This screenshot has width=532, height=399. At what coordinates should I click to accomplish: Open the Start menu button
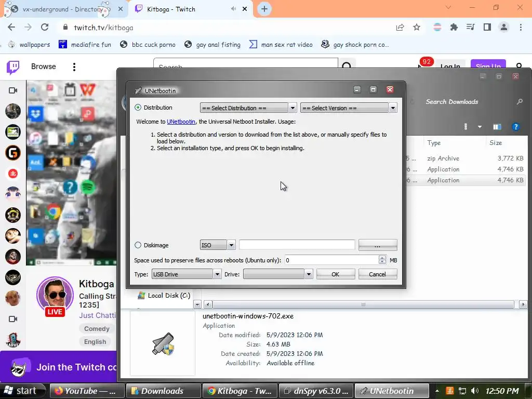click(x=23, y=391)
